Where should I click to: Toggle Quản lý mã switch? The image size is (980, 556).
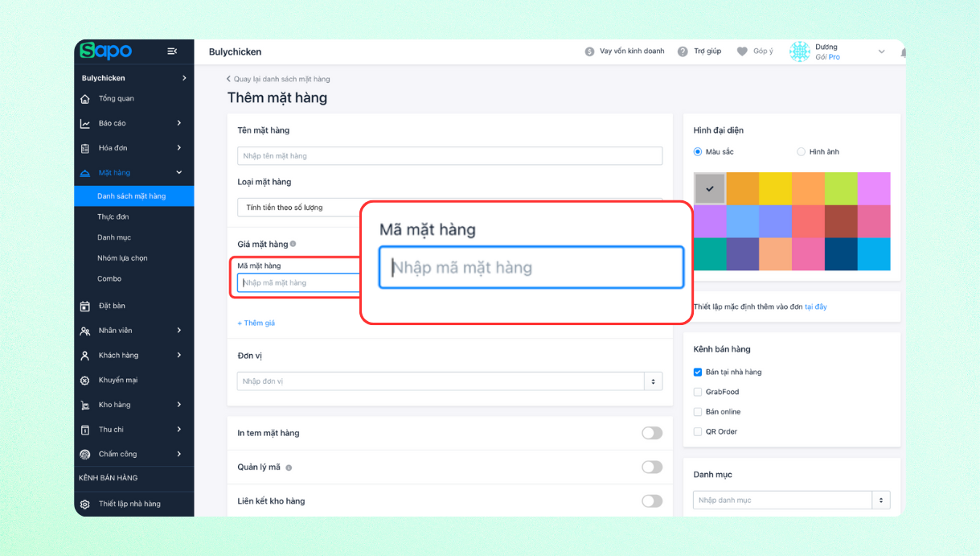point(652,467)
